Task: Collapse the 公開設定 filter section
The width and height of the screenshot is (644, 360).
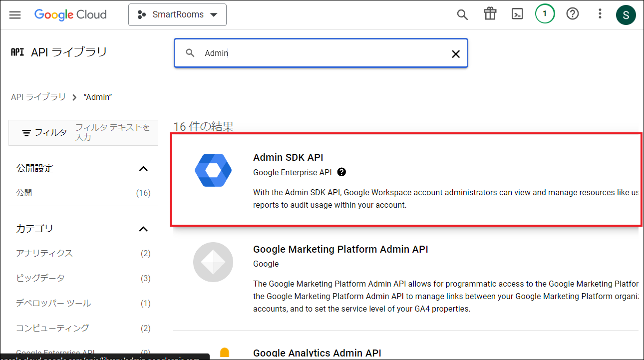Action: 143,169
